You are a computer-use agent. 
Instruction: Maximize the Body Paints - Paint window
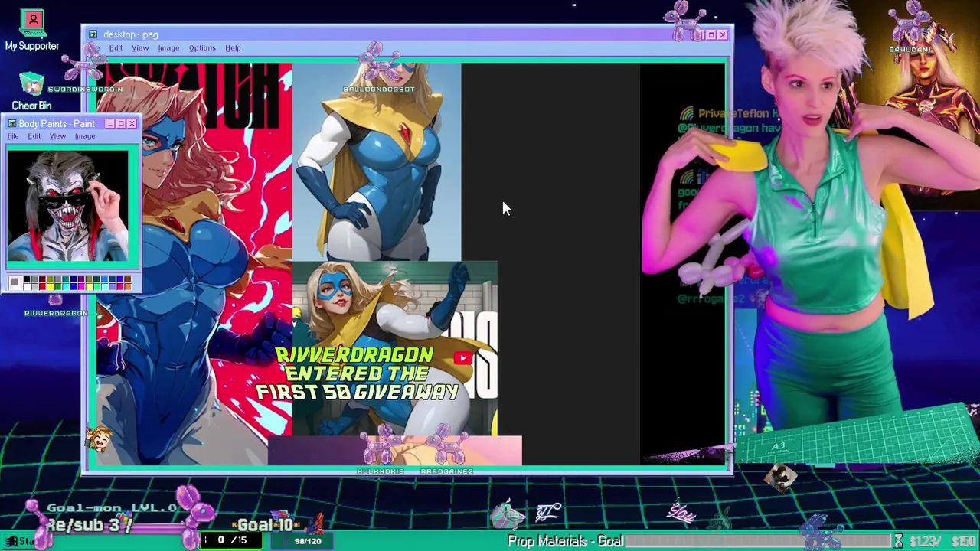click(x=121, y=123)
